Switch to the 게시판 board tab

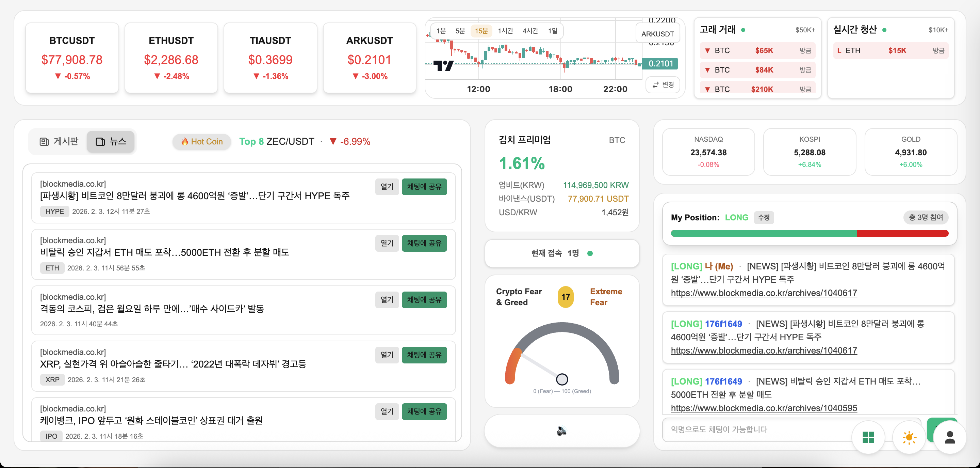[59, 142]
